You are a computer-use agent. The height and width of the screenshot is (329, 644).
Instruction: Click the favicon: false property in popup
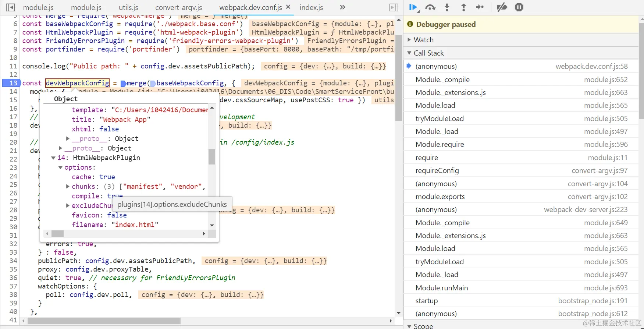coord(99,215)
